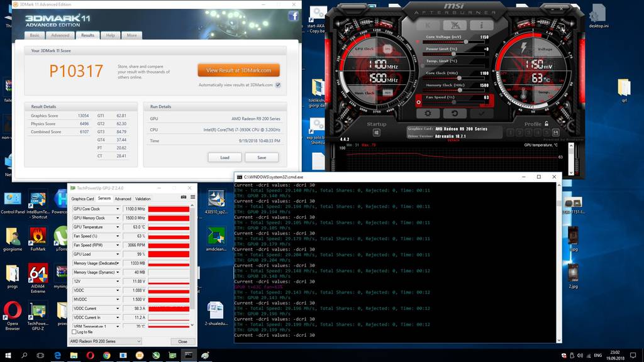Open IntelBurnTest shortcut icon
Viewport: 644px width, 362px height.
click(x=38, y=204)
